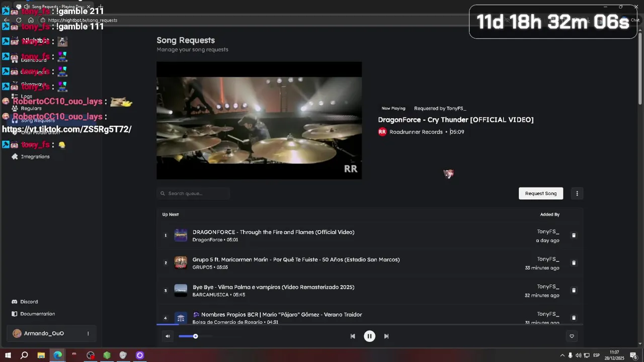Click the browser home button
Viewport: 644px width, 362px height.
click(x=31, y=20)
